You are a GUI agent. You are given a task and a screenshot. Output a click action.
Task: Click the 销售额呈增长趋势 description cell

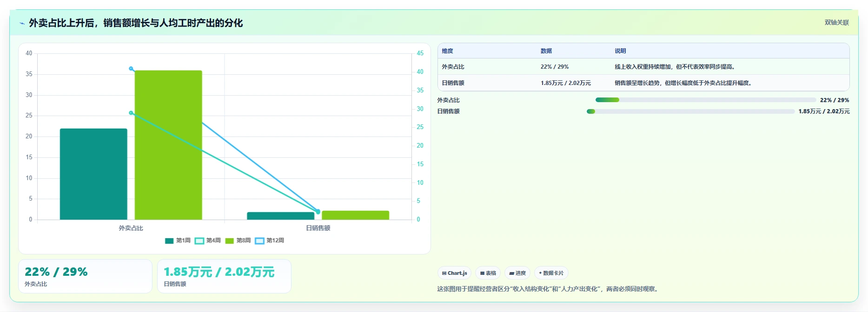coord(683,83)
